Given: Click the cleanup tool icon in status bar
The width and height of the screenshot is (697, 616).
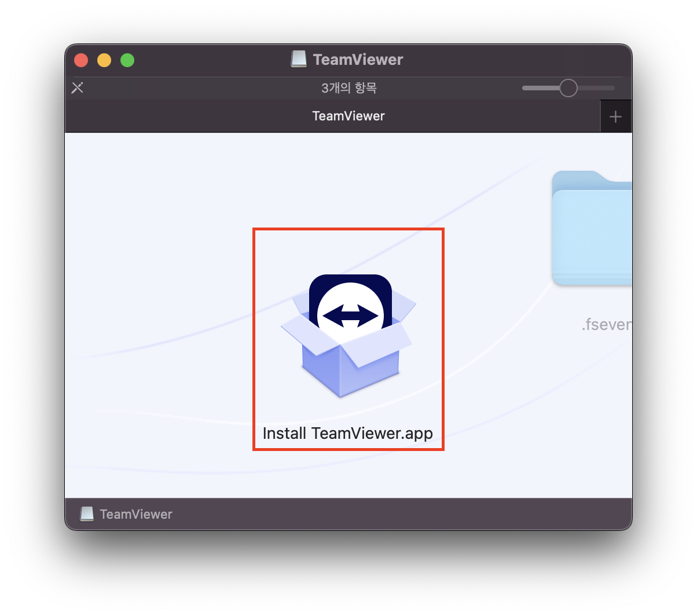Looking at the screenshot, I should 78,88.
